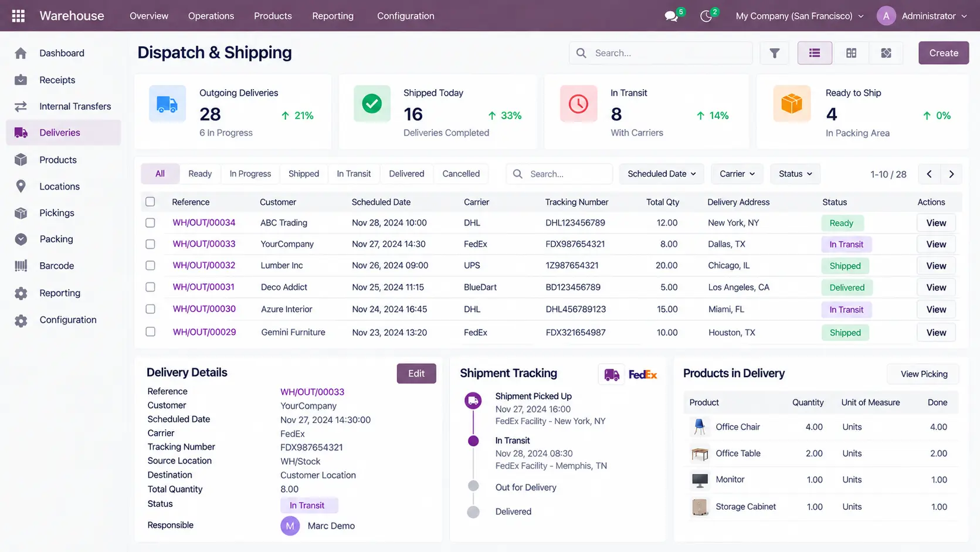This screenshot has width=980, height=552.
Task: Select the Ready tab
Action: click(200, 174)
